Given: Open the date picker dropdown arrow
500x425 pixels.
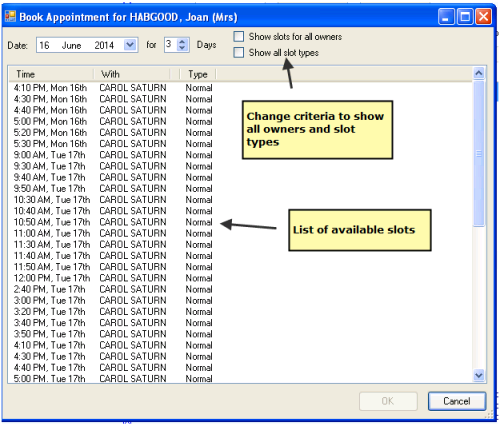Looking at the screenshot, I should pos(130,45).
